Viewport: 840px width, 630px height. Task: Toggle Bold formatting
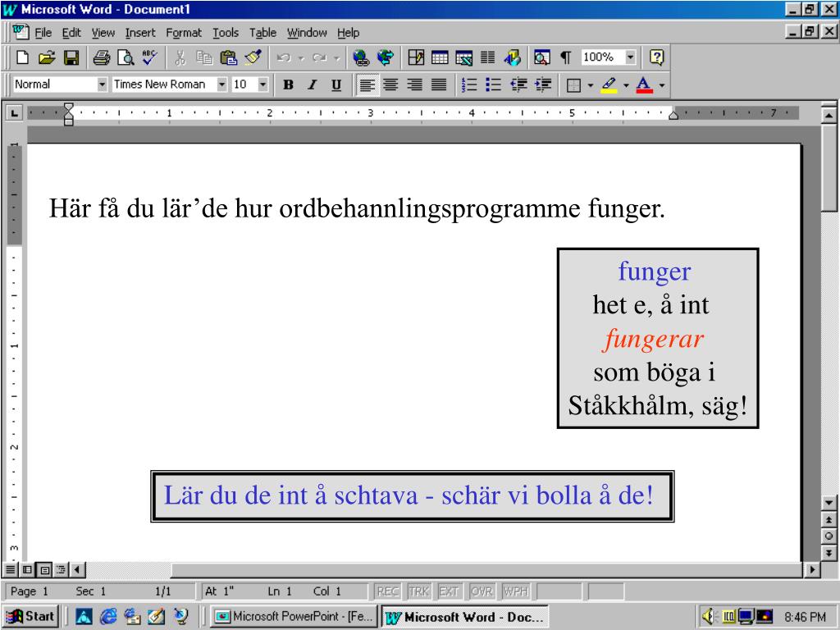pos(288,84)
